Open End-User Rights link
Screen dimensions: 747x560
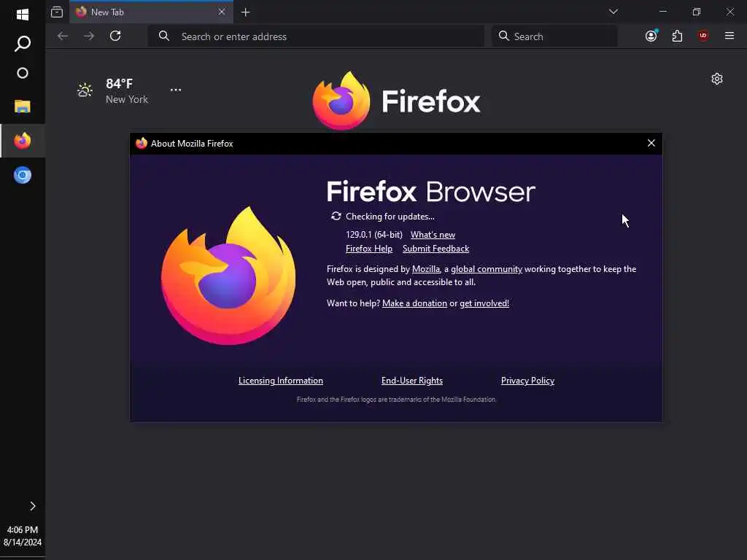pos(411,381)
